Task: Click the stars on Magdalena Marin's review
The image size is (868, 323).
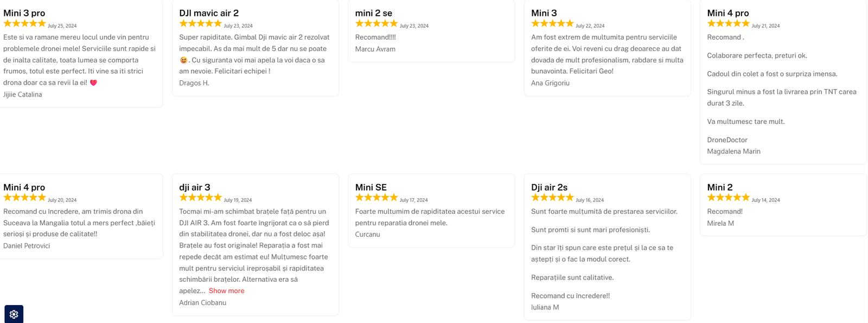Action: (x=728, y=23)
